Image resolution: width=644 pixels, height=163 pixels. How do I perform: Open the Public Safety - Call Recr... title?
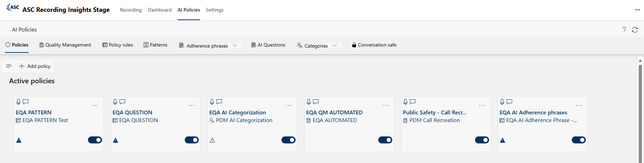[x=435, y=112]
